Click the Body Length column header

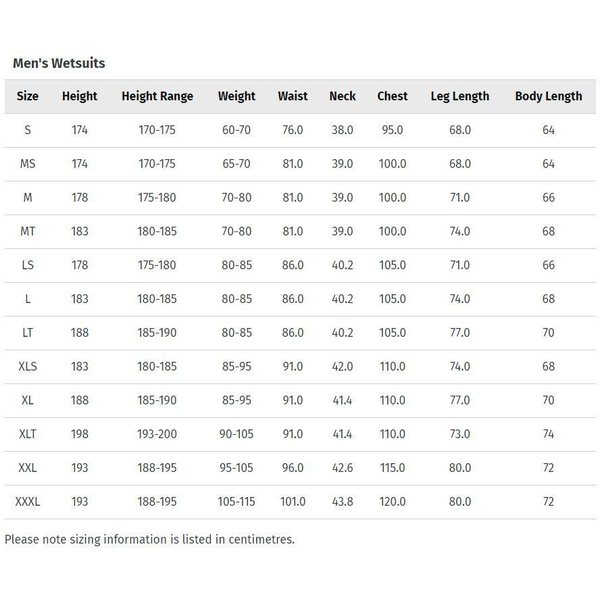[x=548, y=96]
